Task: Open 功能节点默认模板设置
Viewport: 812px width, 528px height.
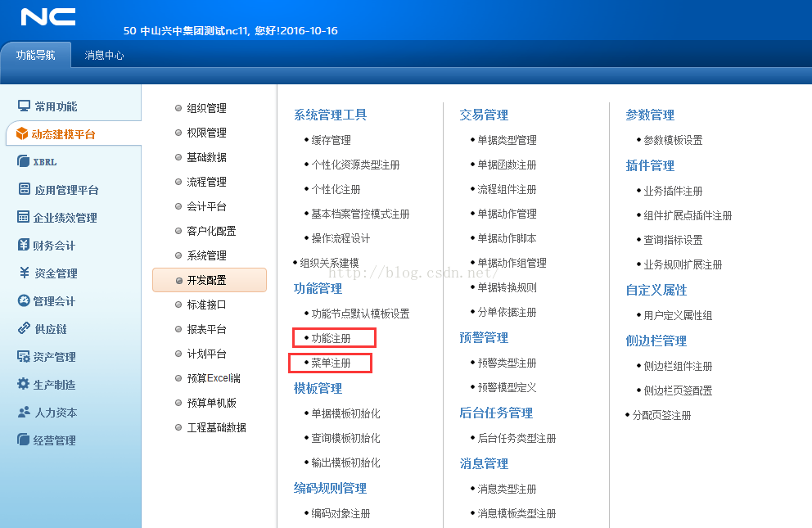Action: click(360, 314)
